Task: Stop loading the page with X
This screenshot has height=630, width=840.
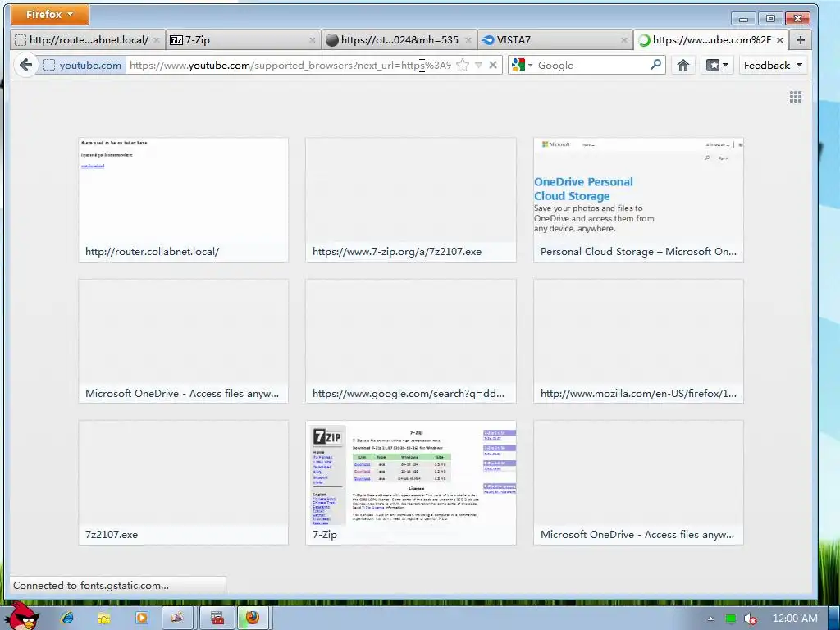Action: 493,66
